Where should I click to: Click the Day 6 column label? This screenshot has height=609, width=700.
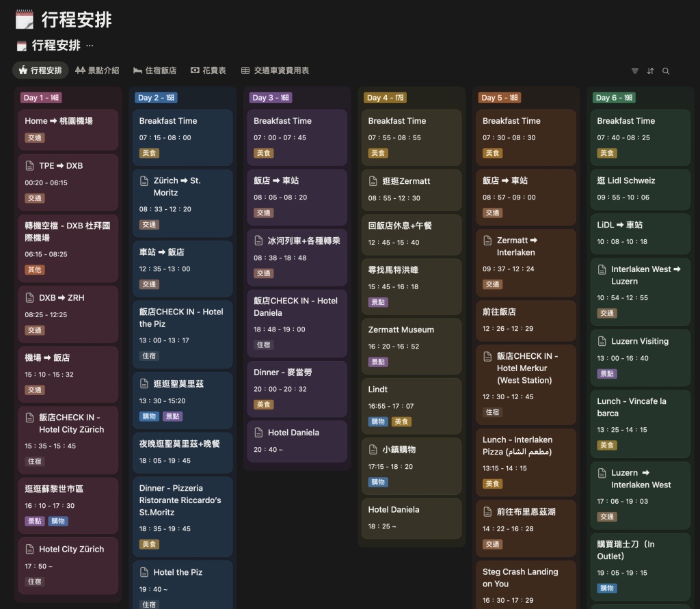pyautogui.click(x=615, y=97)
